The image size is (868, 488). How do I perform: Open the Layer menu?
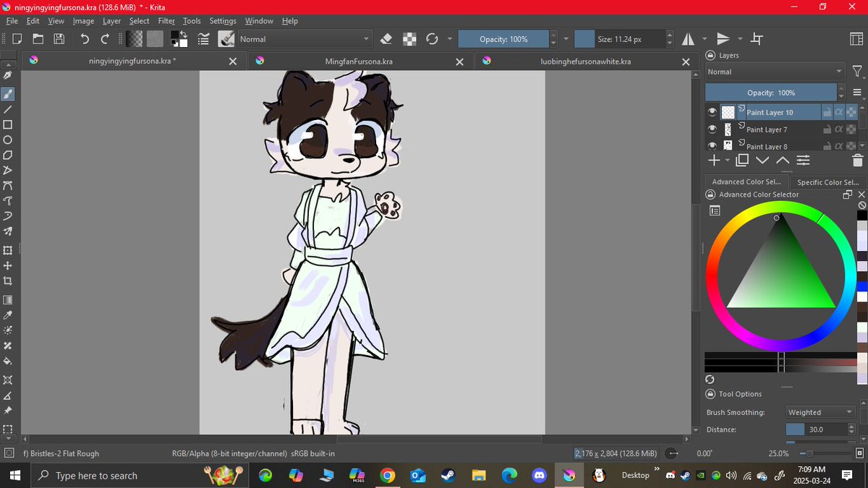112,21
